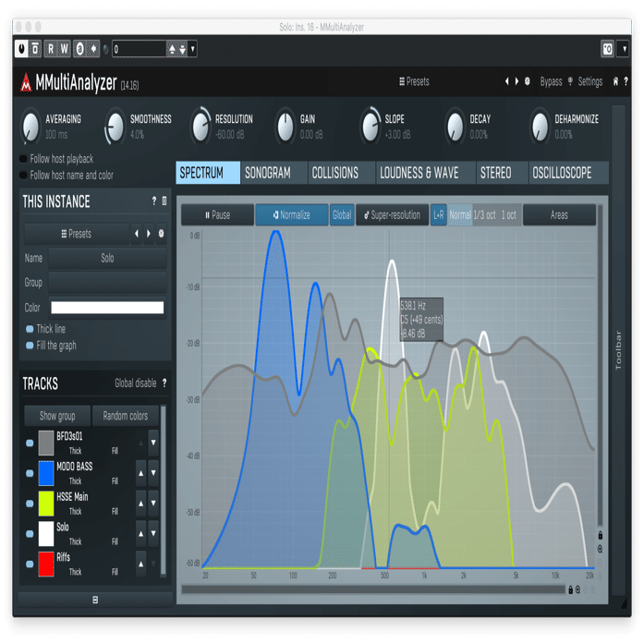Toggle MODO BASS track visibility
The height and width of the screenshot is (644, 644).
[x=30, y=473]
